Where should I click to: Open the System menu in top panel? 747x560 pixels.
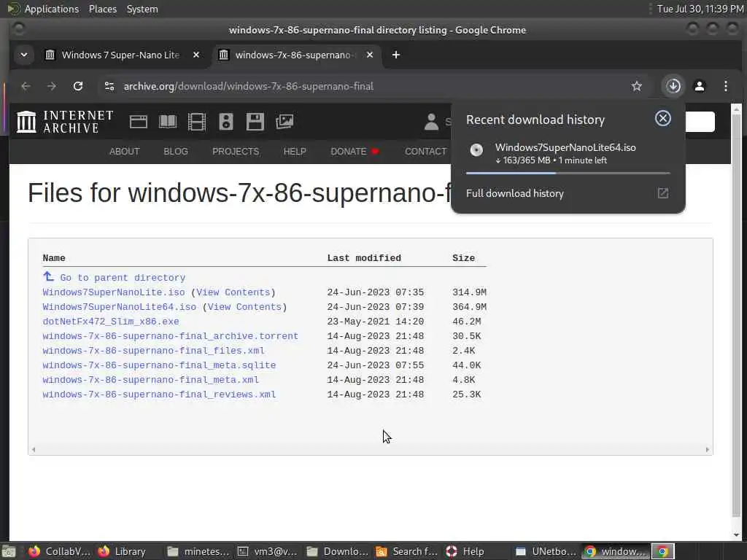[142, 9]
